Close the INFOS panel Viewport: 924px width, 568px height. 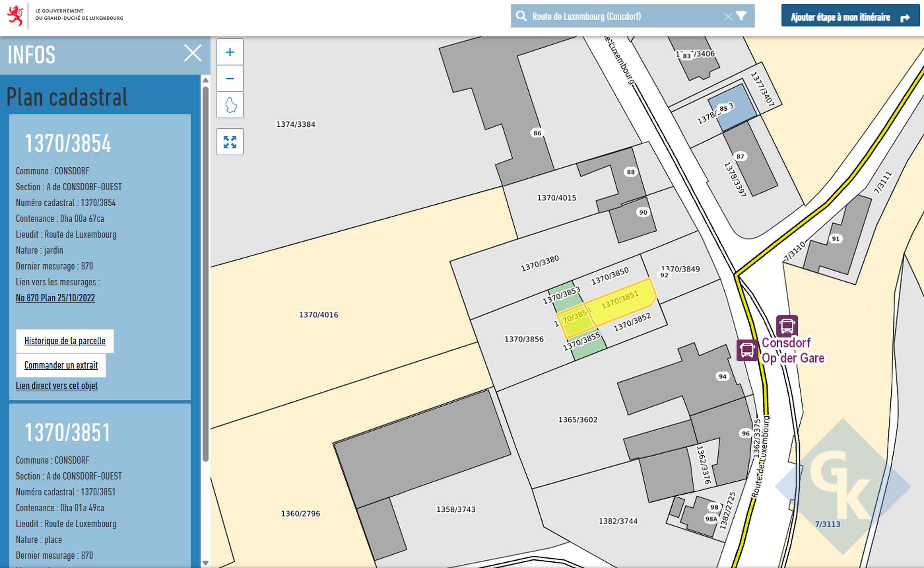pyautogui.click(x=193, y=53)
